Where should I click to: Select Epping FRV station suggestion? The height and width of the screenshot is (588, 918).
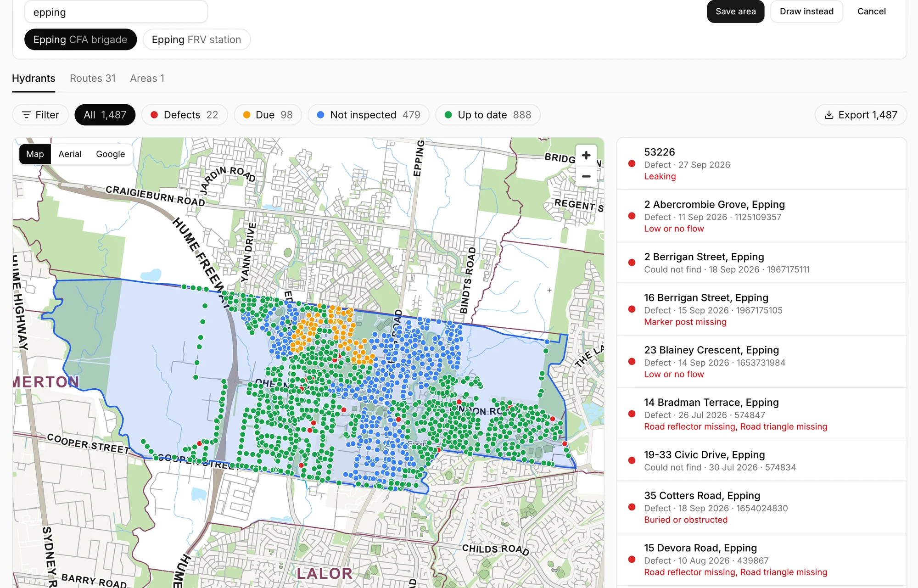pos(196,39)
